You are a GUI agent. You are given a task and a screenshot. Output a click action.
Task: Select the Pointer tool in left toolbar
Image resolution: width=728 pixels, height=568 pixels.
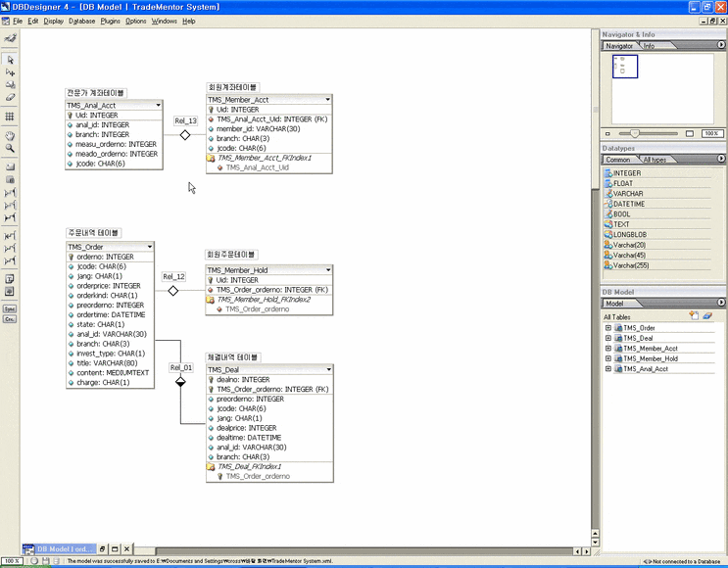[11, 60]
